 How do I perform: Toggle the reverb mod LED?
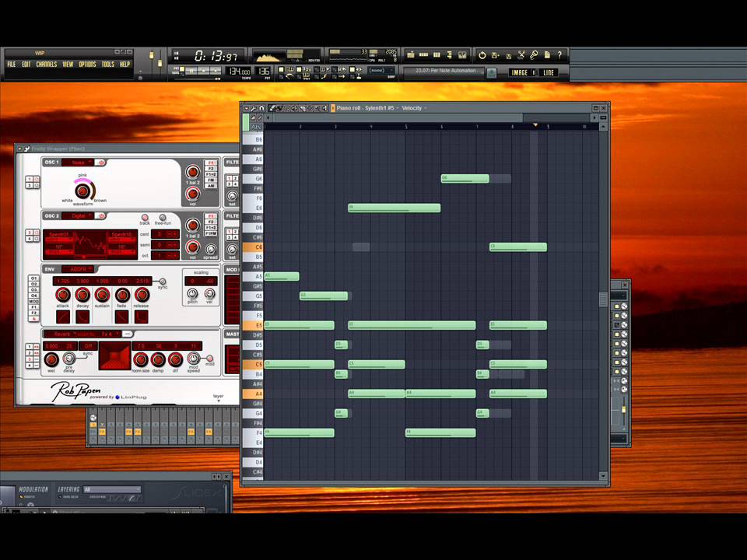pyautogui.click(x=209, y=358)
